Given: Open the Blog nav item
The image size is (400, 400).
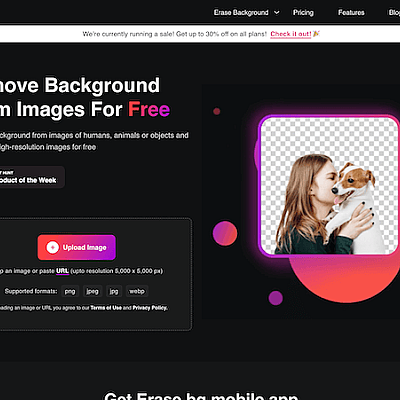Looking at the screenshot, I should [394, 13].
